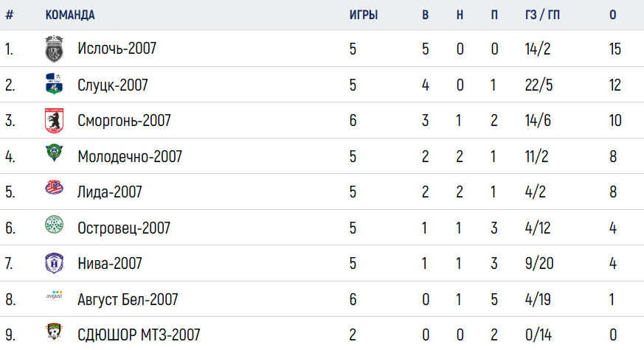
Task: Click the Островец-2007 round green logo
Action: (54, 225)
